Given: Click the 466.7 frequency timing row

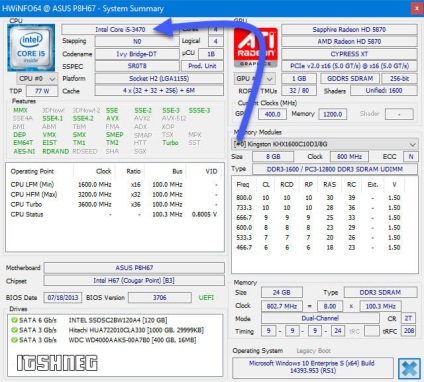Looking at the screenshot, I should click(318, 248).
